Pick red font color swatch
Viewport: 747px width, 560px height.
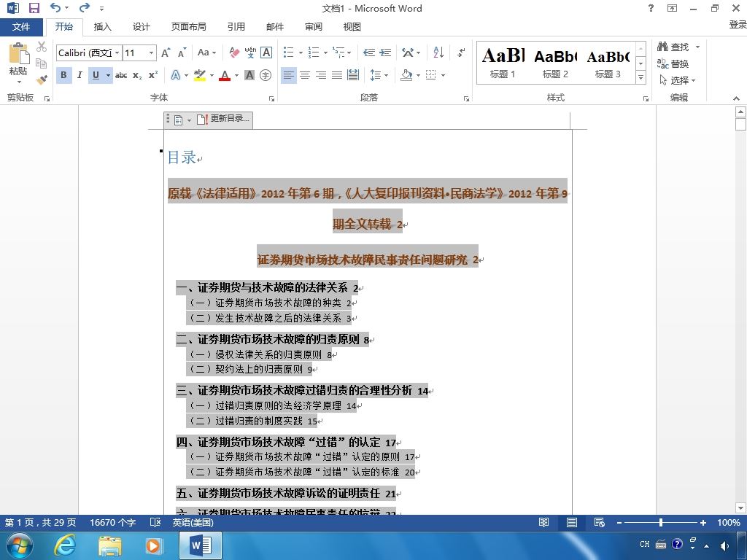click(225, 75)
